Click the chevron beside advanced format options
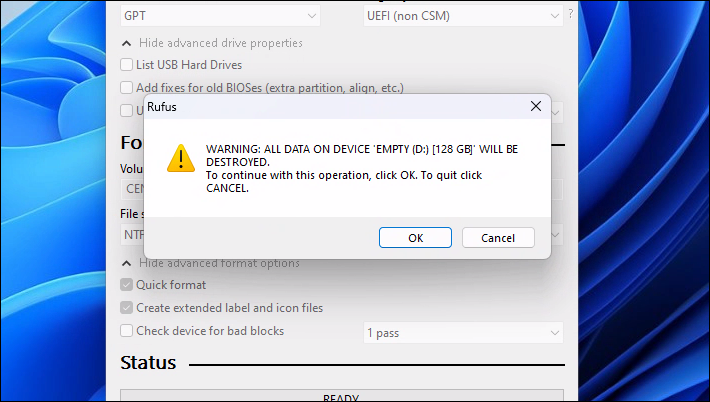The height and width of the screenshot is (402, 710). pyautogui.click(x=127, y=263)
